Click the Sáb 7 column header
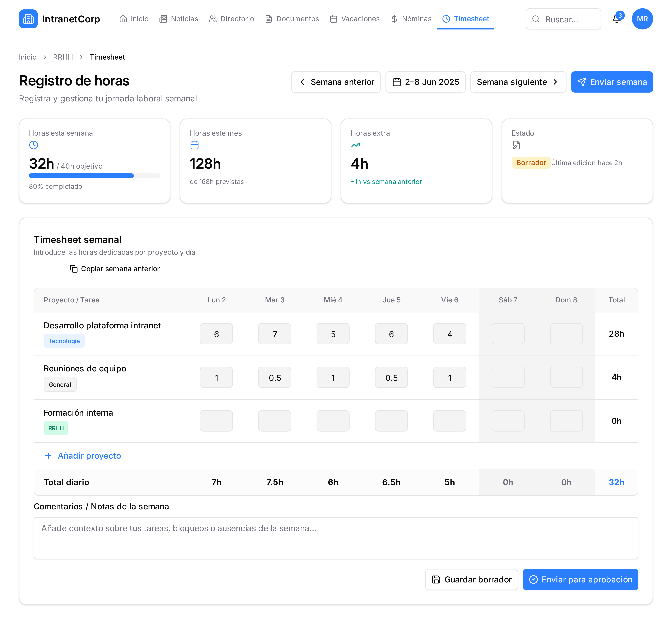 click(x=508, y=300)
